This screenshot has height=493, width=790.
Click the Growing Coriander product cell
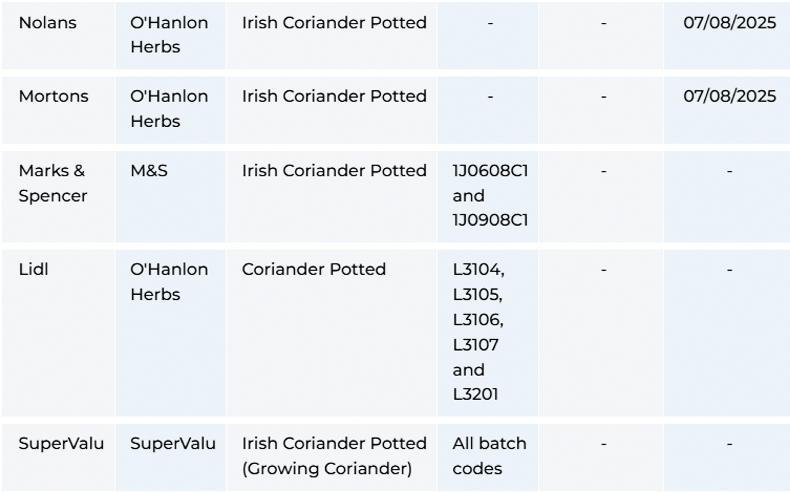334,456
